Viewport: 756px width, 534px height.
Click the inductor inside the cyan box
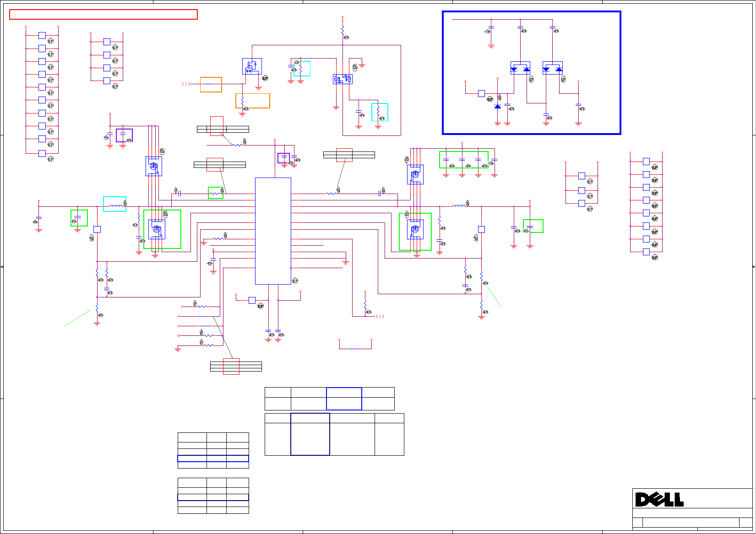(x=117, y=205)
